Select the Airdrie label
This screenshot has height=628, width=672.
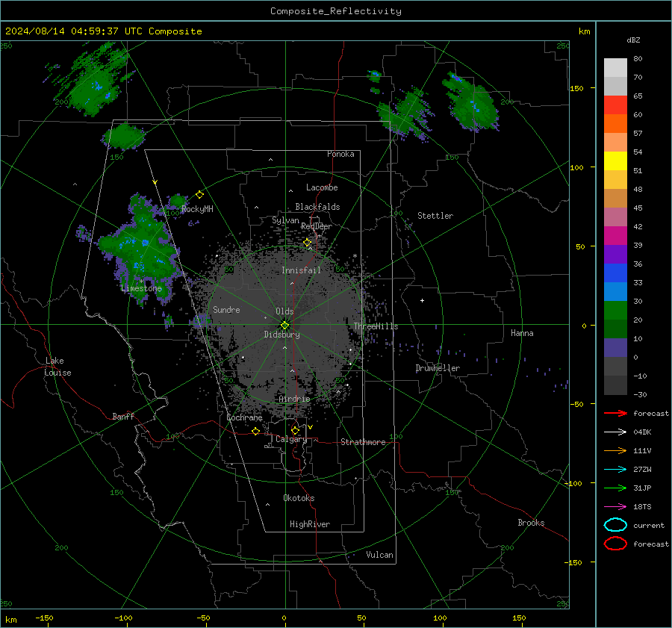(294, 399)
